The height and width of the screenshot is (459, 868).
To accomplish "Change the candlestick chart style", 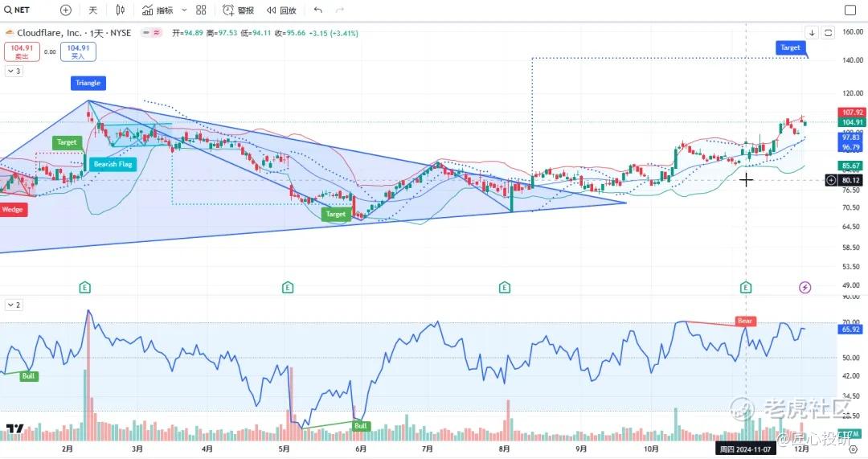I will pos(120,10).
